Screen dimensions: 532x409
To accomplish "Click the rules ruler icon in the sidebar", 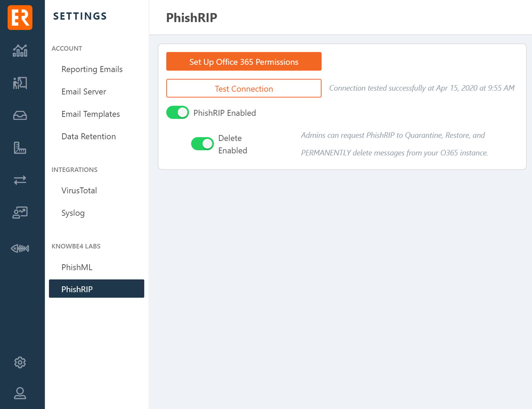I will coord(20,148).
